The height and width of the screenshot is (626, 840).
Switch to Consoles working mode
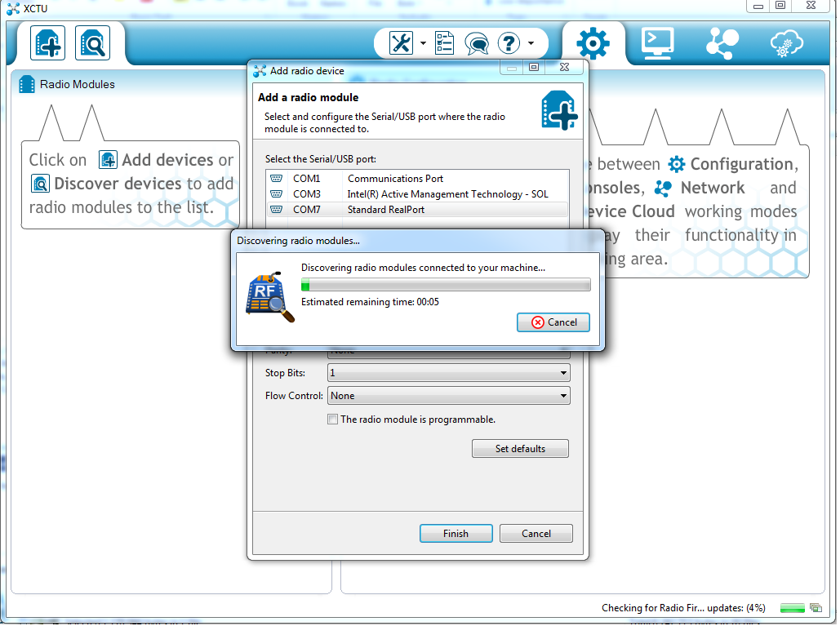(657, 43)
